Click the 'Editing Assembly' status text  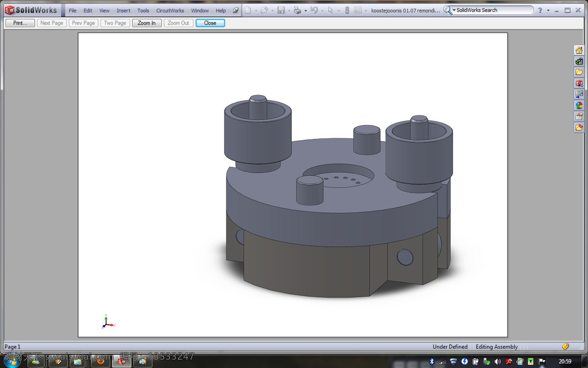[496, 347]
